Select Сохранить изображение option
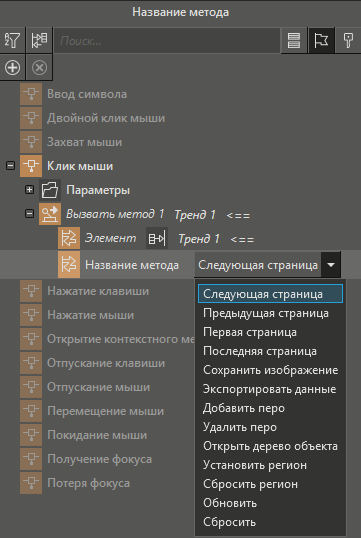The height and width of the screenshot is (538, 361). (270, 370)
